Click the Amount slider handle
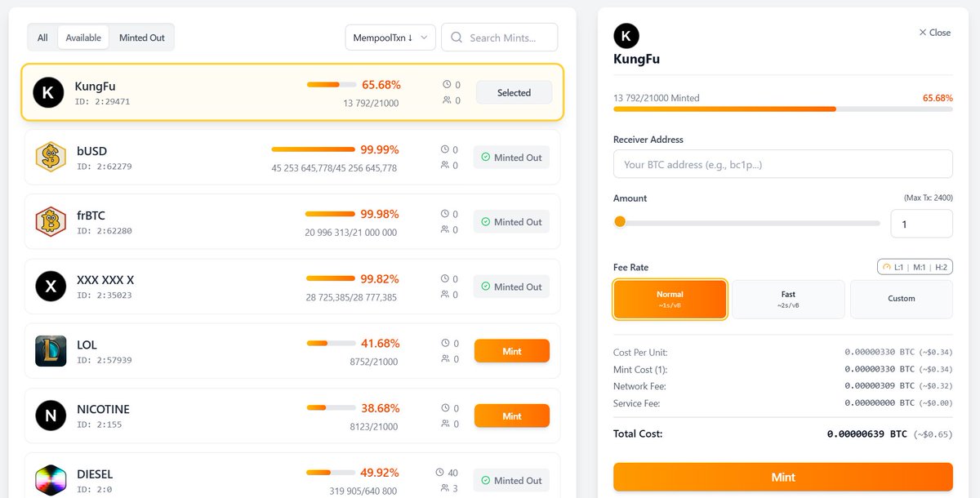Image resolution: width=980 pixels, height=498 pixels. [620, 221]
